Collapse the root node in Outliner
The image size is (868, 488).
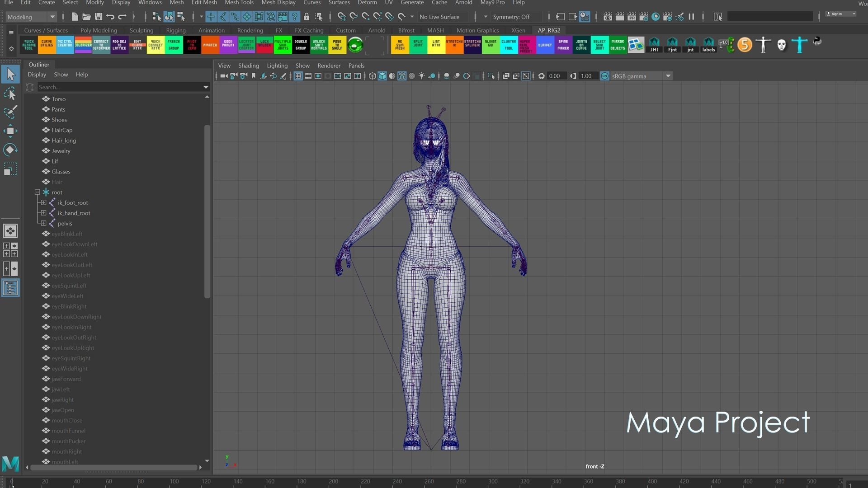tap(38, 192)
